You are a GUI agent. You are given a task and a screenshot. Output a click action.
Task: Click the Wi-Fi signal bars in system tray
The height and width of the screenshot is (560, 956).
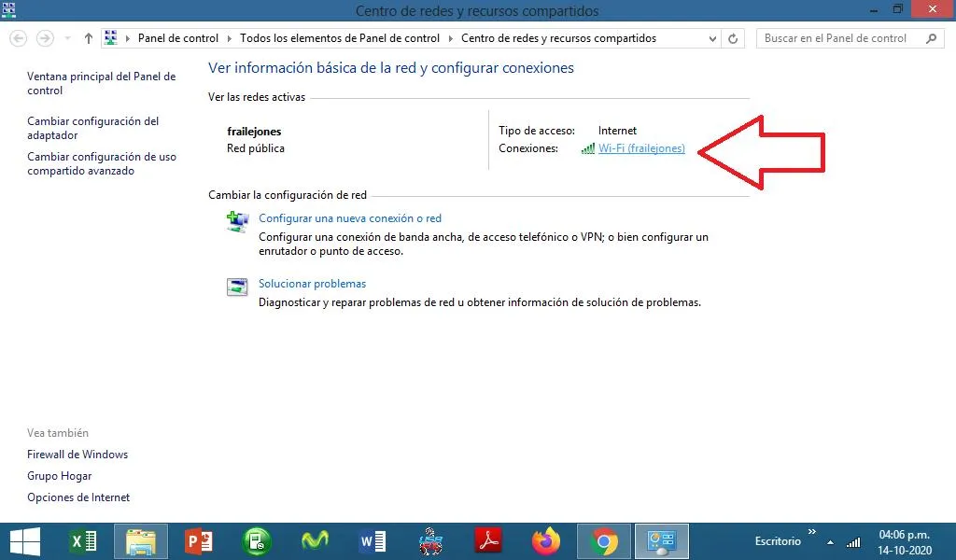[x=852, y=541]
